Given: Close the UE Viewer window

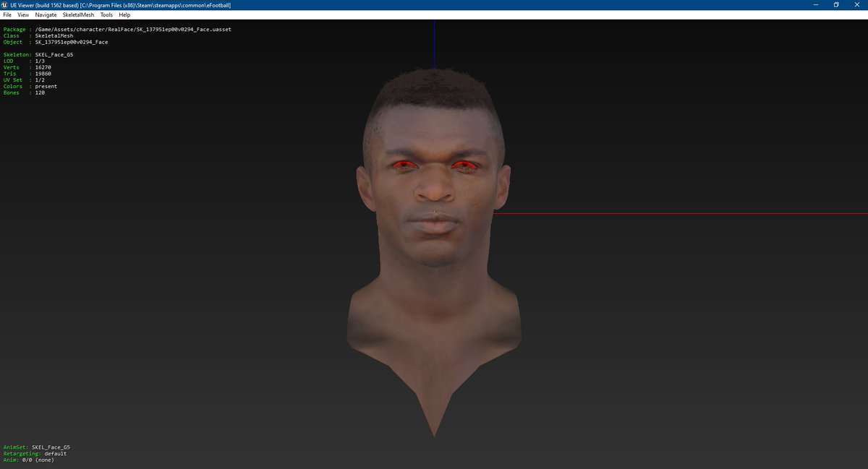Looking at the screenshot, I should click(859, 5).
